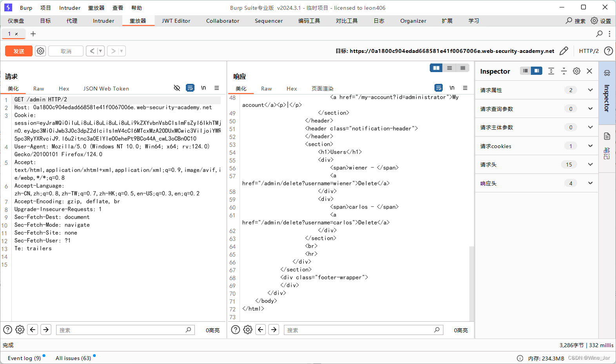Screen dimensions: 616x364
Task: Open the Repeater tab options menu
Action: pos(609,34)
